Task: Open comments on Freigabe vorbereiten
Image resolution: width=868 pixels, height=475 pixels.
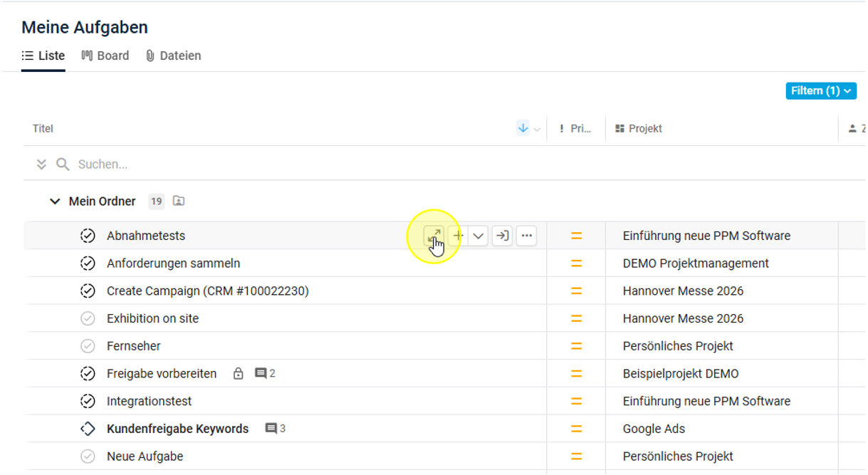Action: pyautogui.click(x=265, y=374)
